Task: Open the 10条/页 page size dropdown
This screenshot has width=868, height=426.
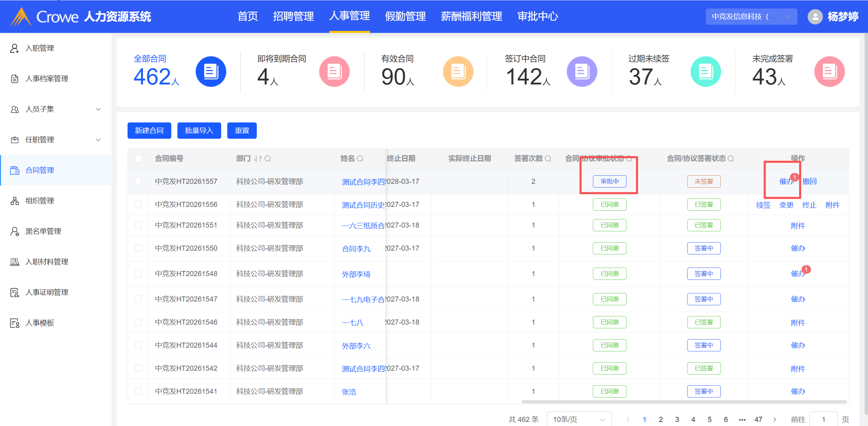Action: click(579, 419)
